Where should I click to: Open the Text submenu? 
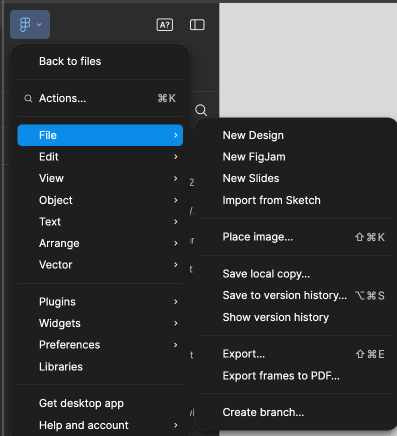tap(100, 222)
